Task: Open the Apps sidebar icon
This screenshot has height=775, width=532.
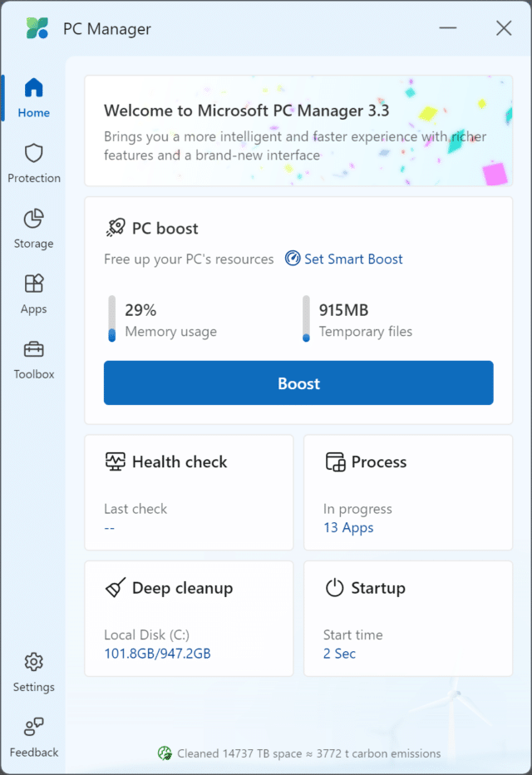Action: 33,284
